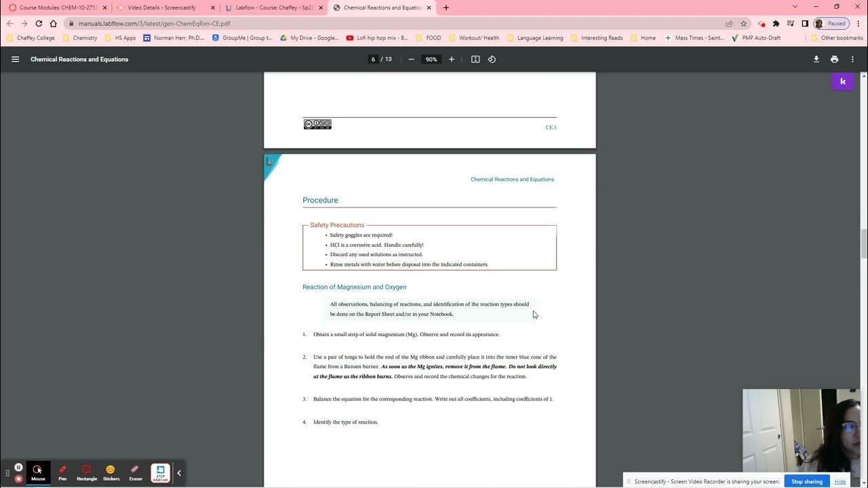Viewport: 868px width, 488px height.
Task: Open the Stickers tool
Action: [x=111, y=472]
